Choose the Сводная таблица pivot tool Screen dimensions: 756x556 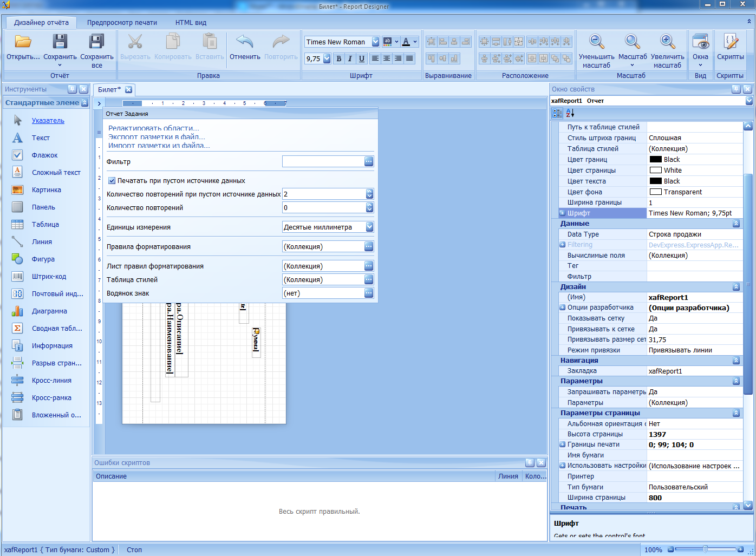click(x=57, y=329)
